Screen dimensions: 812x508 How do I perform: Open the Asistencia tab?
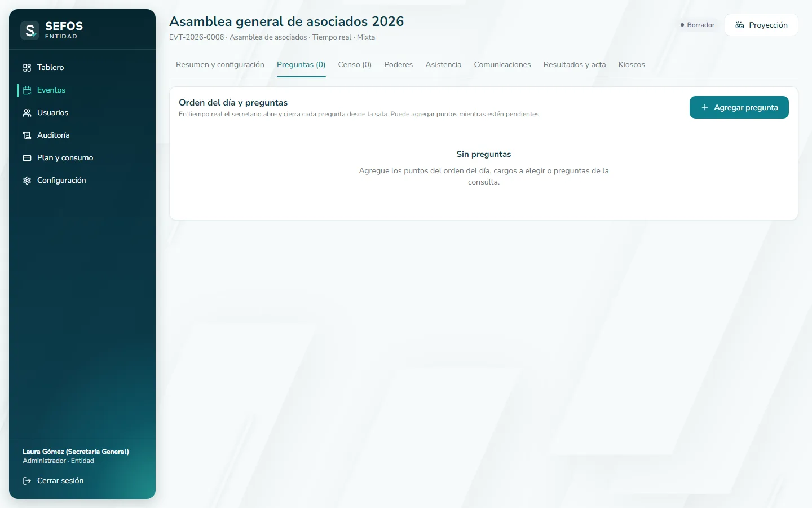(x=443, y=65)
